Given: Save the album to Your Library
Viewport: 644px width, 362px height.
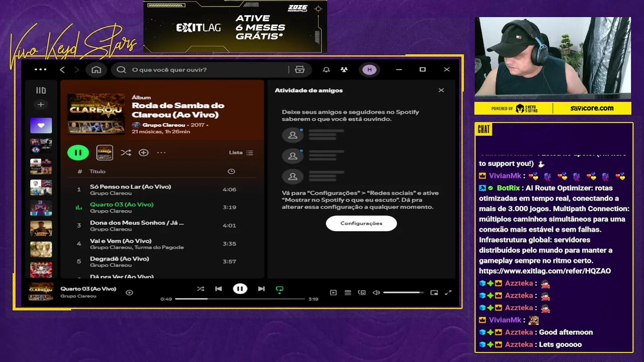Looking at the screenshot, I should 143,152.
